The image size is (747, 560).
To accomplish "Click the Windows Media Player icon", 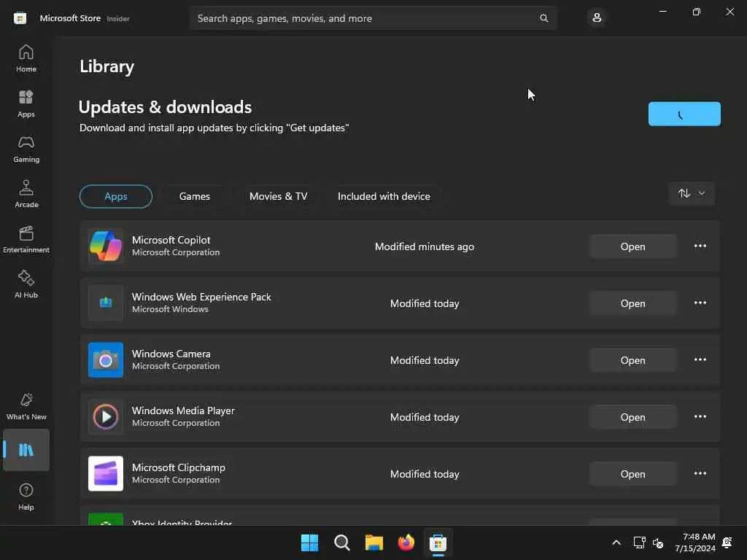I will [106, 416].
